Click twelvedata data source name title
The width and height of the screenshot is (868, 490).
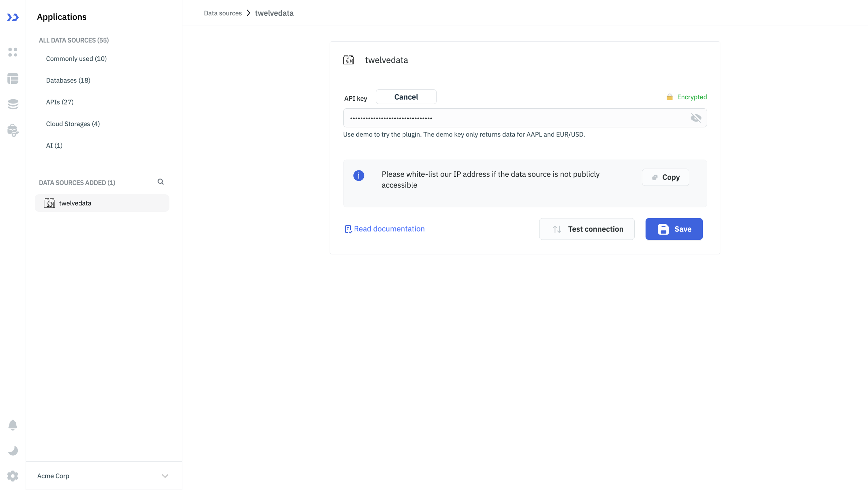(x=387, y=60)
